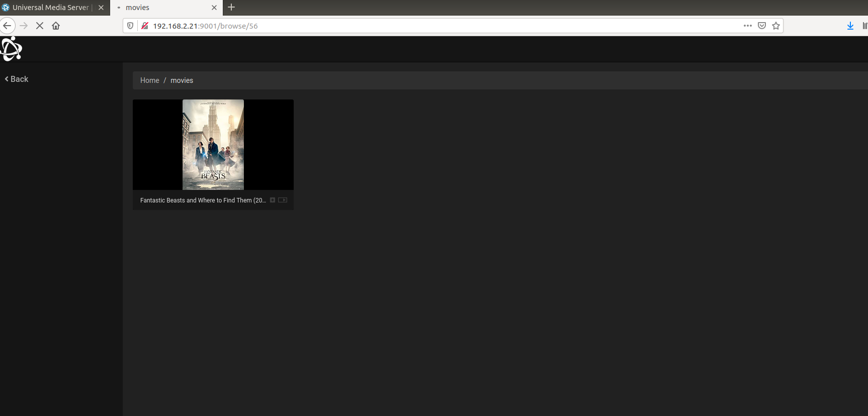Close the movies tab

[214, 8]
